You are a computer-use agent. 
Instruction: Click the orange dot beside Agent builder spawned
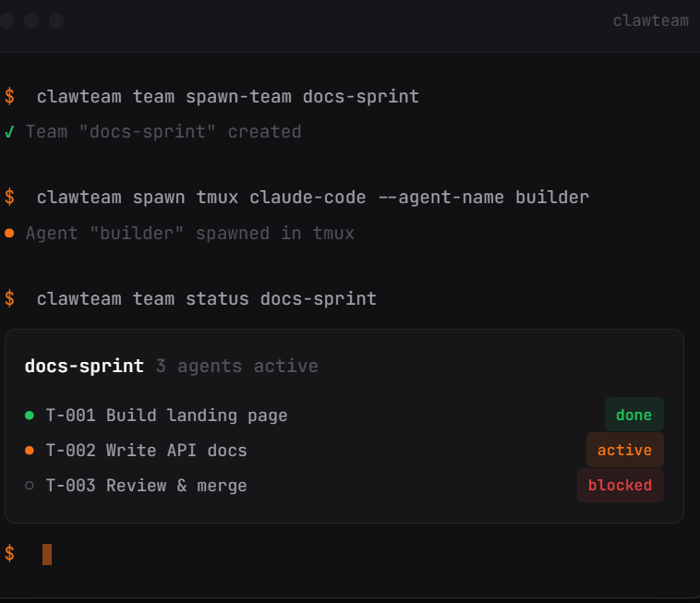[9, 233]
